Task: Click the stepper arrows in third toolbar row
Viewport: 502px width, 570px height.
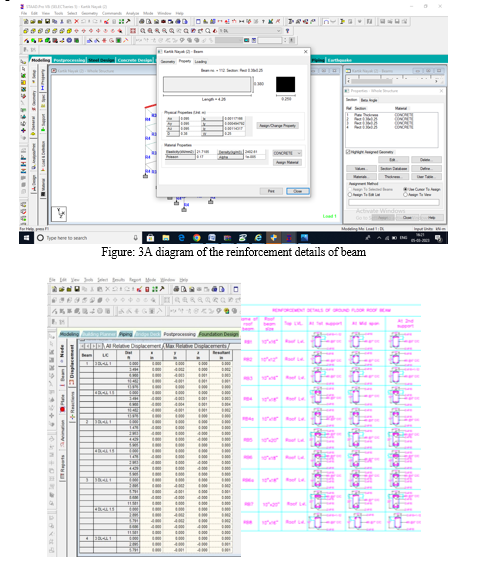Action: 285,40
